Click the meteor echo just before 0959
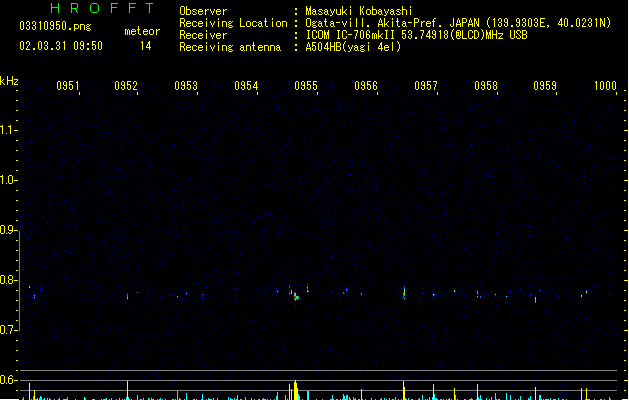This screenshot has height=400, width=629. [536, 299]
